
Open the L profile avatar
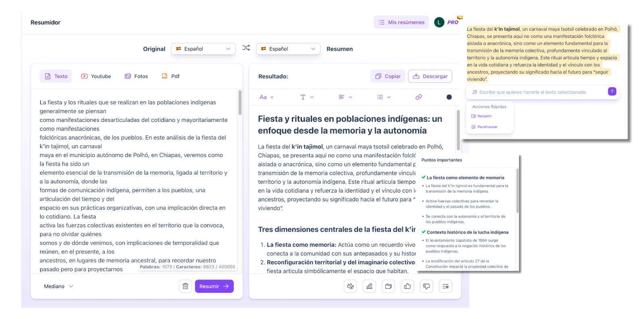(x=439, y=23)
